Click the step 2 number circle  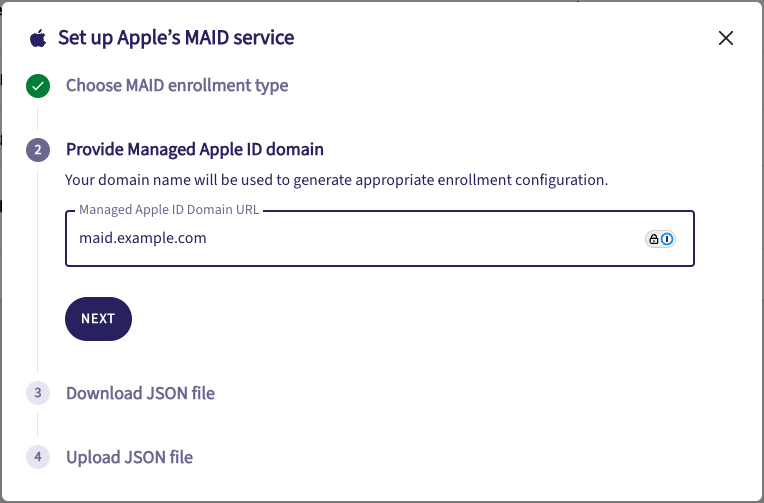click(38, 150)
